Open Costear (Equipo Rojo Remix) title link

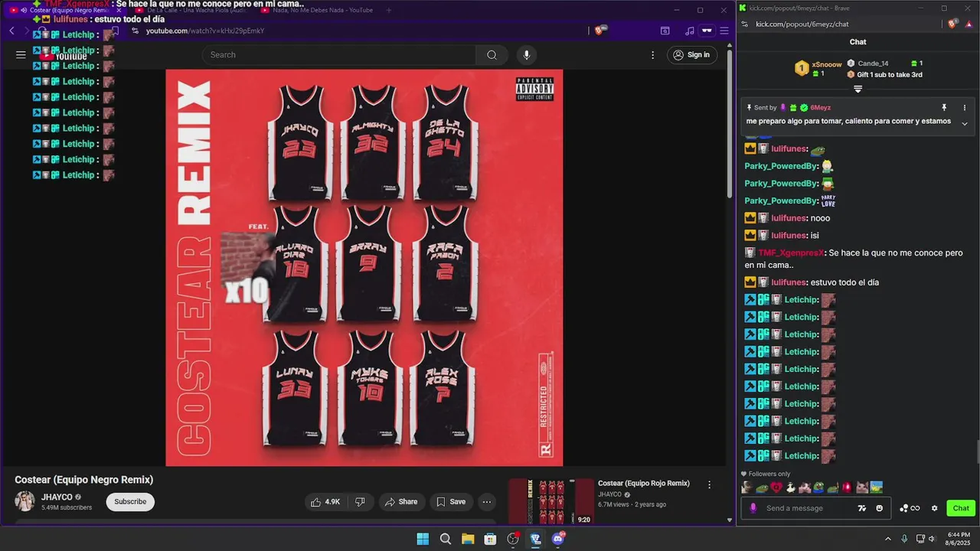(644, 484)
